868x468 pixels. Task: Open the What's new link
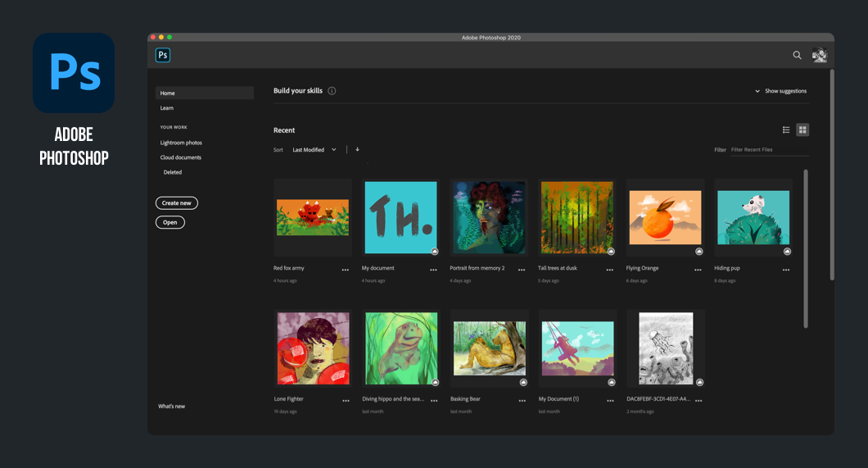click(x=172, y=406)
